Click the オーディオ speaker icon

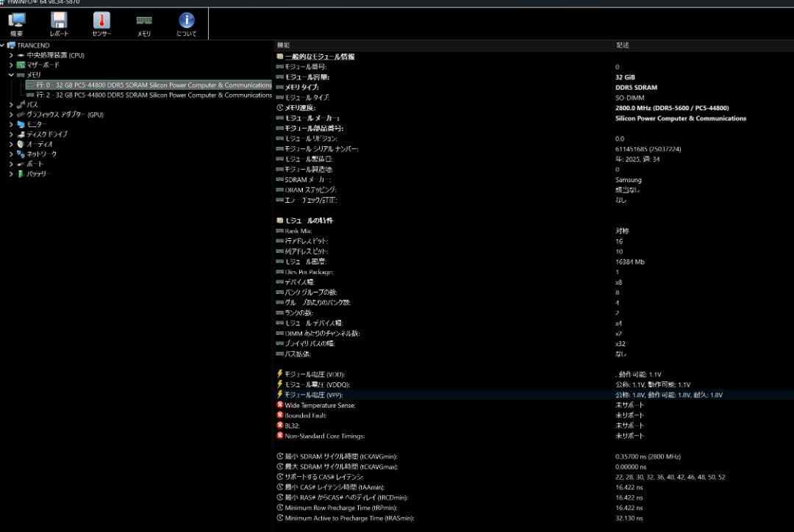21,144
